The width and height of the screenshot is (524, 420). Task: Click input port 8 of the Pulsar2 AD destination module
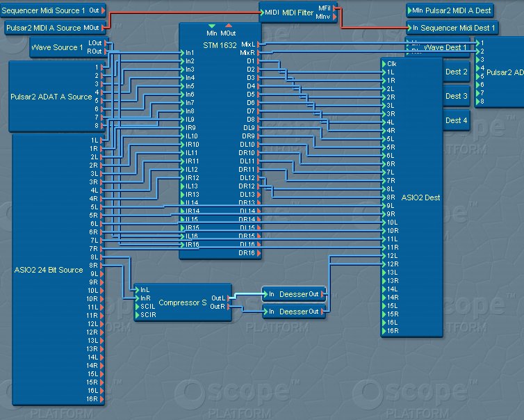coord(478,102)
